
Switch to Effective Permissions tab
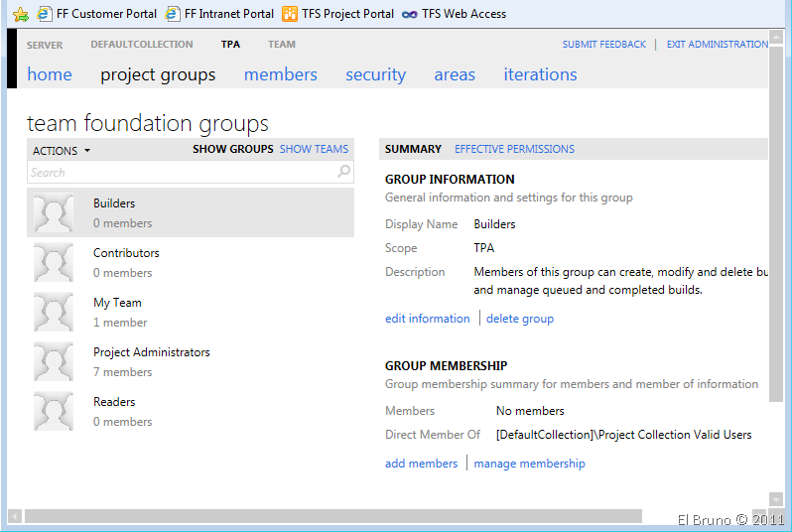[x=514, y=149]
